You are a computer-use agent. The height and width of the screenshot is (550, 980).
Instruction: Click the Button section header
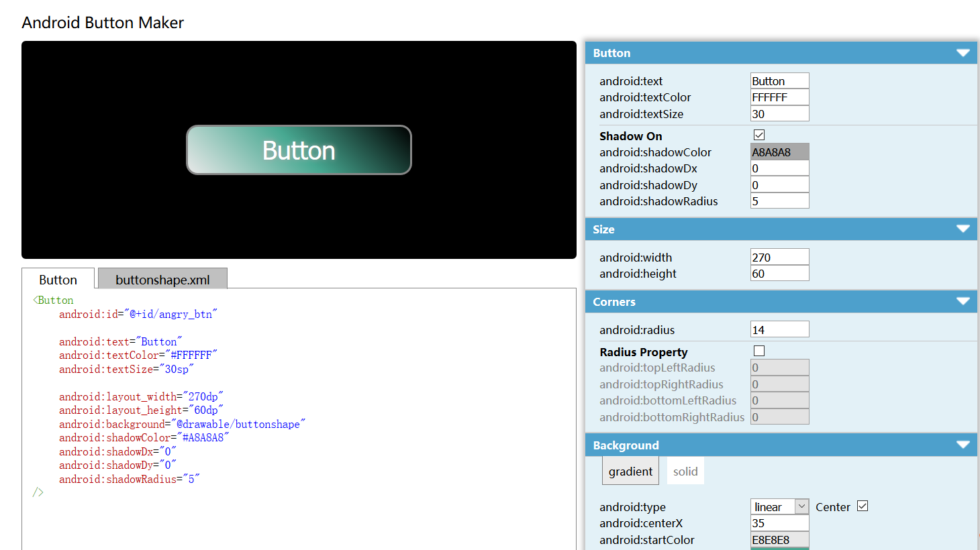(x=781, y=53)
